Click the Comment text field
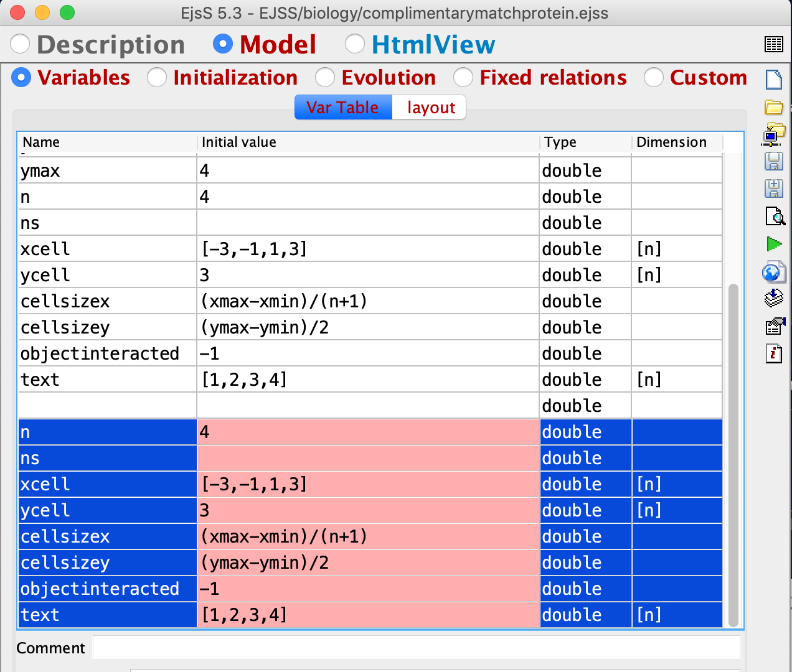 (416, 648)
